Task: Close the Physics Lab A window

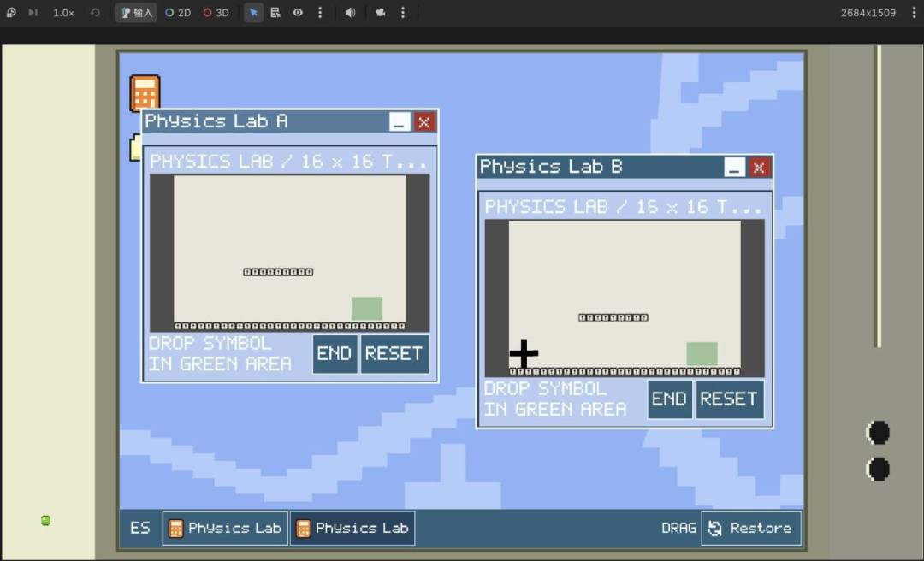Action: [423, 122]
